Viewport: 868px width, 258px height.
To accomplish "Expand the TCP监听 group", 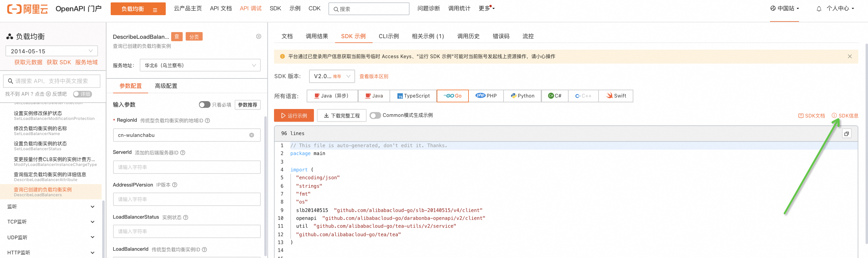I will pyautogui.click(x=51, y=222).
